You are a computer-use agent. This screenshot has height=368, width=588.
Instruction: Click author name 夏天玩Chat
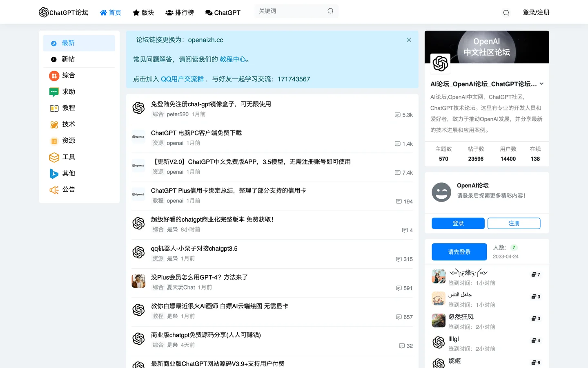[181, 287]
